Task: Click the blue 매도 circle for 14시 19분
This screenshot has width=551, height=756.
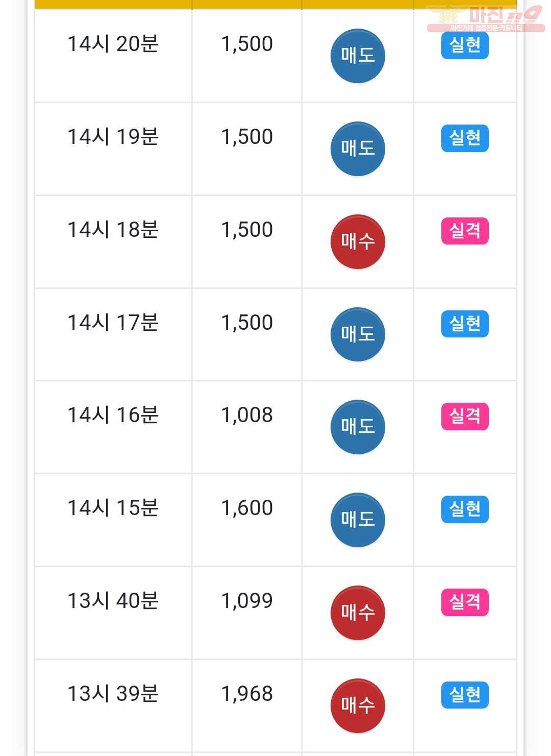Action: [x=358, y=149]
